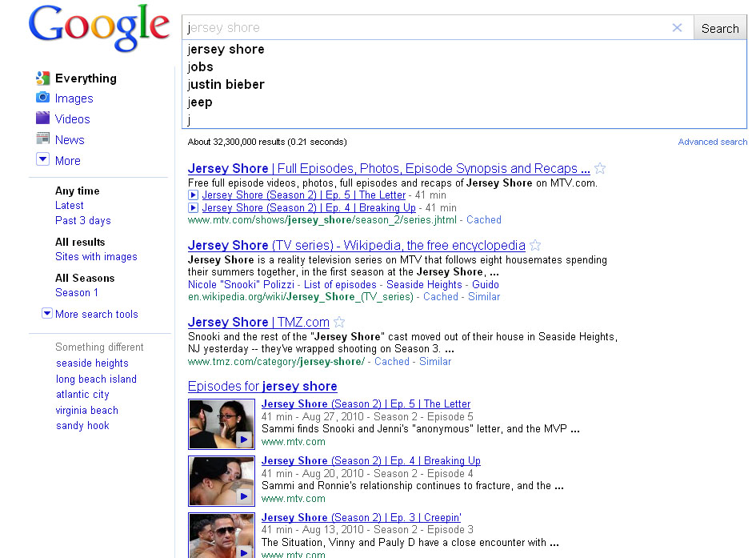This screenshot has width=756, height=558.
Task: Filter results by Latest
Action: pos(70,206)
